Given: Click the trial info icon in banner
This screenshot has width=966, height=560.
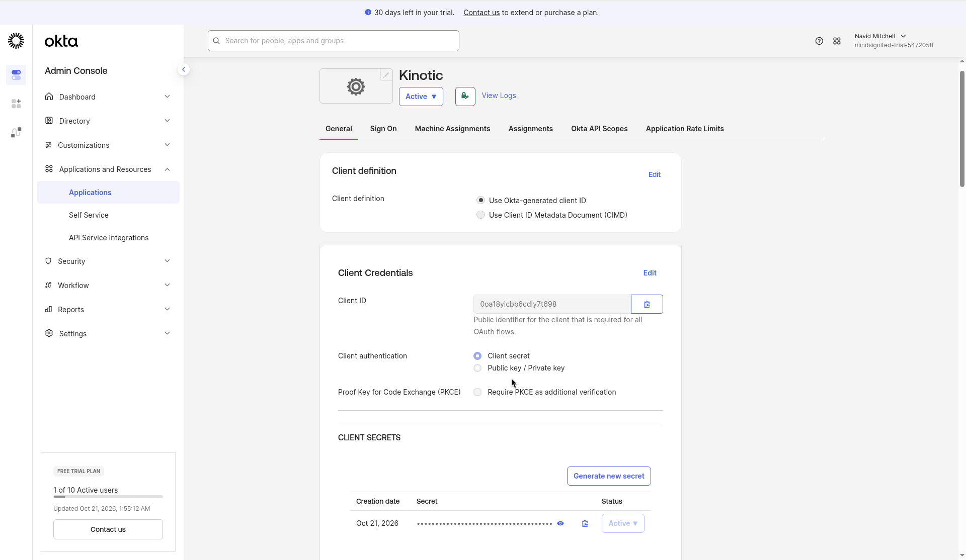Looking at the screenshot, I should coord(368,13).
